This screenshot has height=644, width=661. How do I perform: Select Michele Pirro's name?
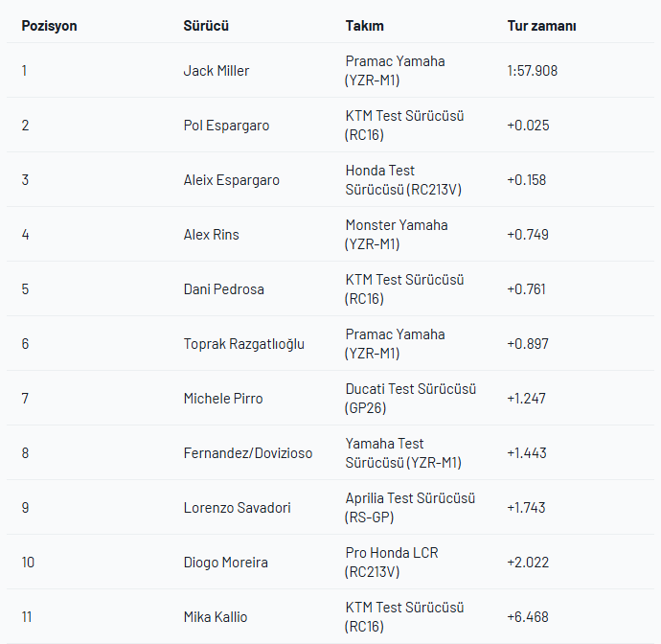point(222,399)
